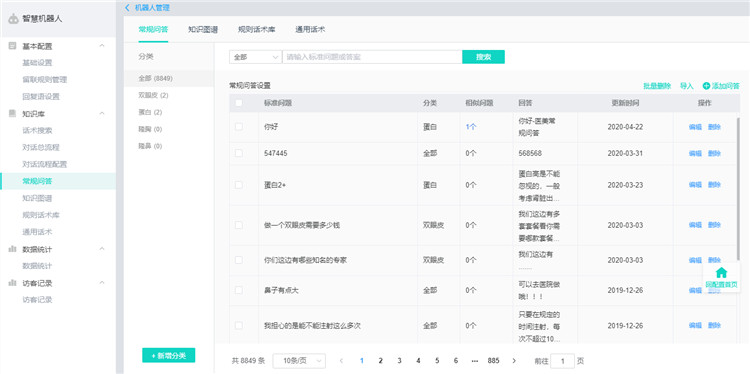This screenshot has height=374, width=750.
Task: Open the 10条/页 page size dropdown
Action: point(299,361)
